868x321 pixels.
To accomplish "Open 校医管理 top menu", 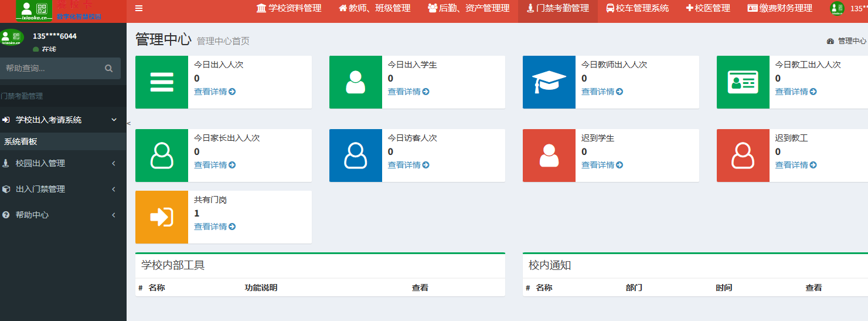I will 708,8.
